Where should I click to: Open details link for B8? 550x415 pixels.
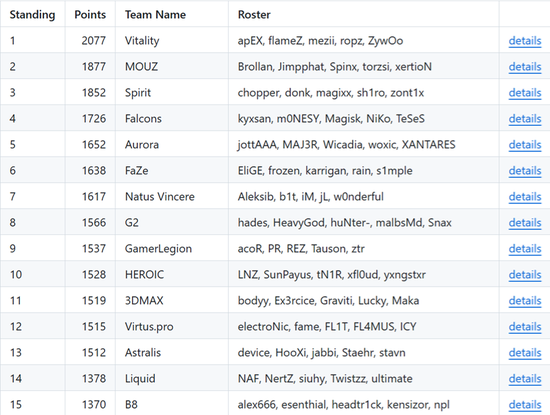coord(525,404)
